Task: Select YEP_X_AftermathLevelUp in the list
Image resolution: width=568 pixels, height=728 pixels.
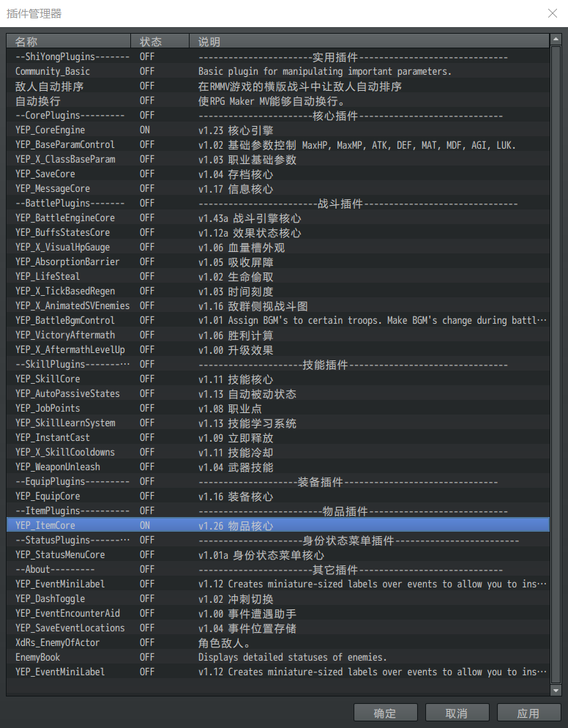Action: point(278,349)
